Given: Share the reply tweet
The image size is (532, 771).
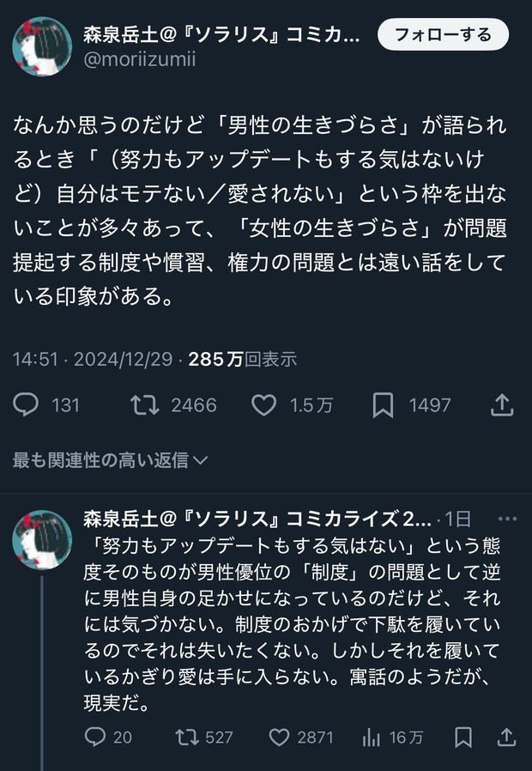Looking at the screenshot, I should (x=507, y=737).
